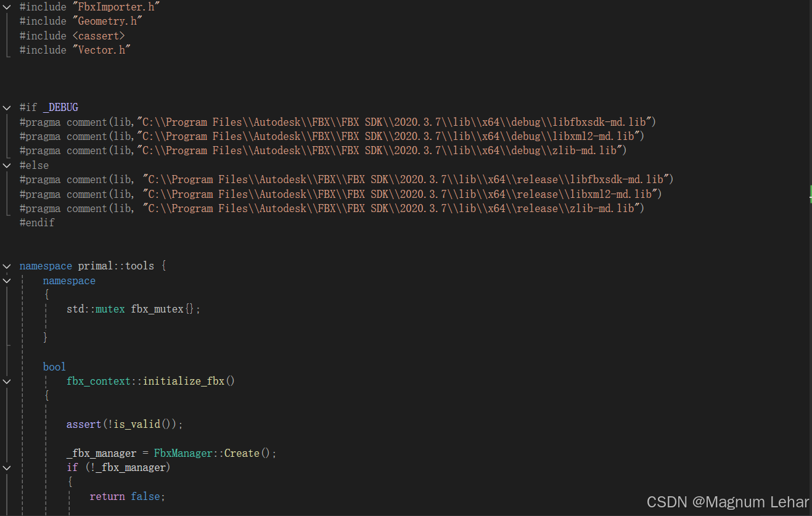Click the initialize_fbx function name
The width and height of the screenshot is (812, 516).
[x=184, y=382]
